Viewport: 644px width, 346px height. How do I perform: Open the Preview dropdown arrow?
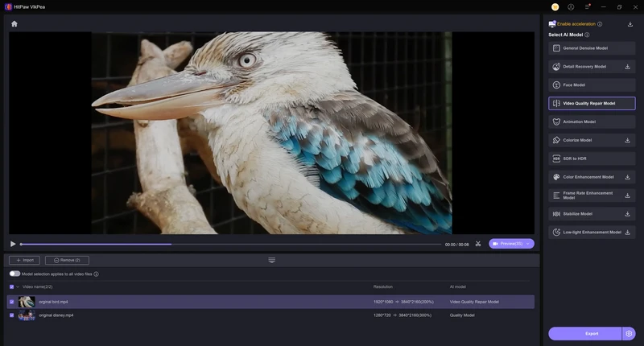pos(528,244)
